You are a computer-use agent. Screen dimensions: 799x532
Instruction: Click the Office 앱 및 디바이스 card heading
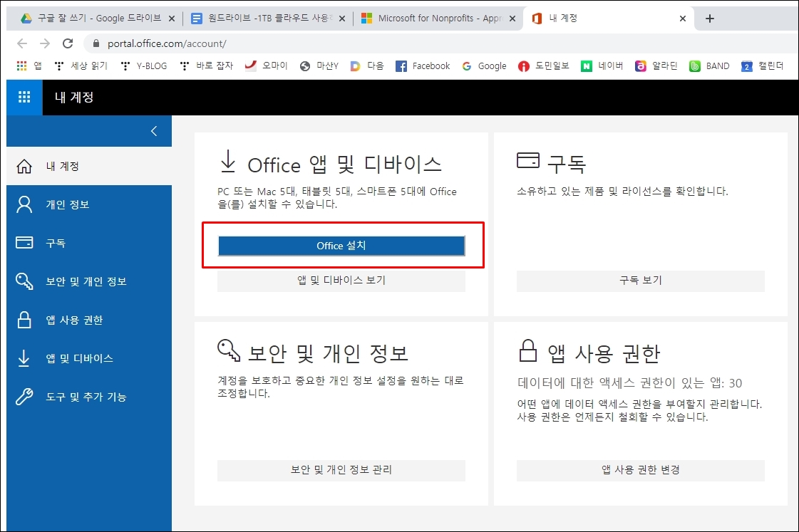coord(344,165)
